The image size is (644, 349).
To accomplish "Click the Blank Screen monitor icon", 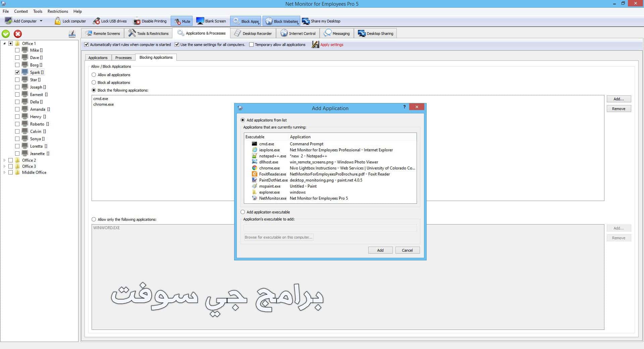I will click(x=200, y=21).
